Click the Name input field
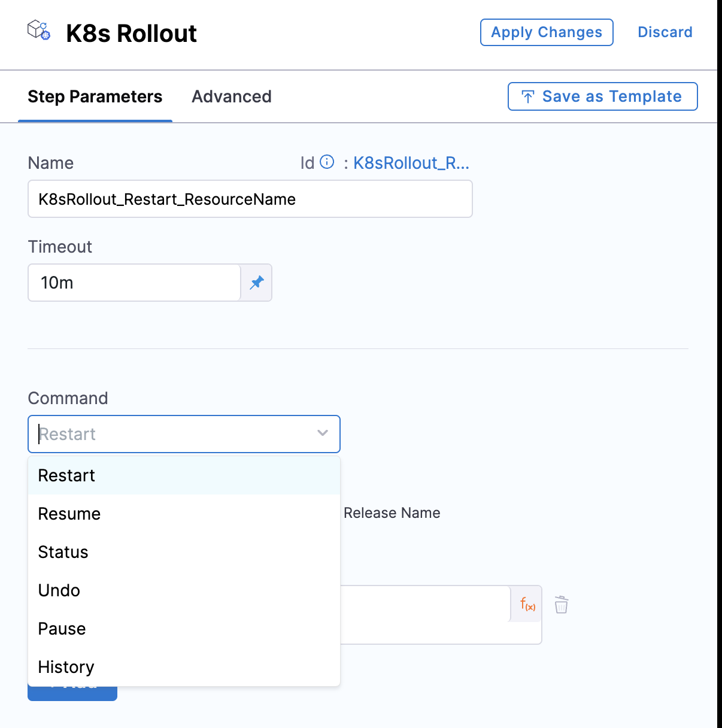This screenshot has height=728, width=722. pos(250,199)
